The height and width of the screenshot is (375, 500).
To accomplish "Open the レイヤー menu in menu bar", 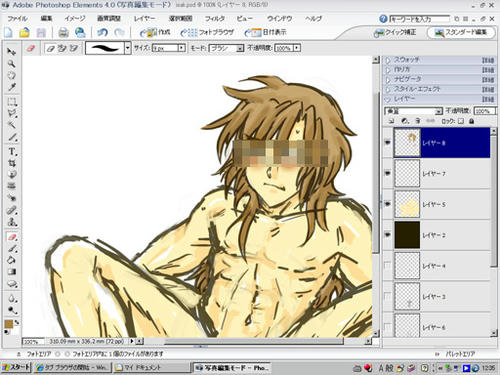I will 144,19.
